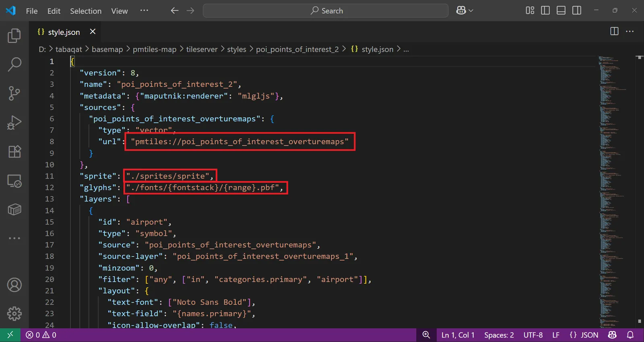Open Remote Explorer view
The height and width of the screenshot is (342, 644).
(14, 181)
